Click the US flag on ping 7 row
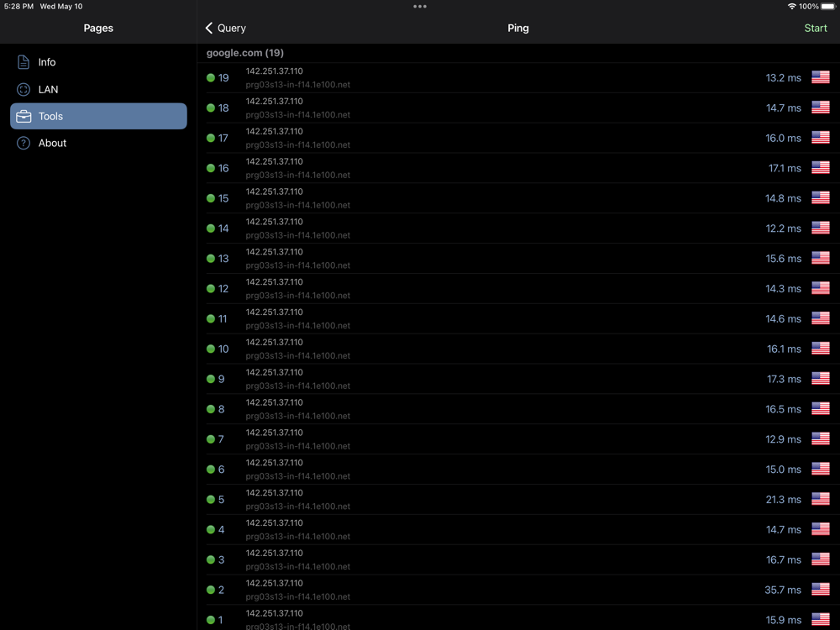Image resolution: width=840 pixels, height=630 pixels. tap(820, 438)
